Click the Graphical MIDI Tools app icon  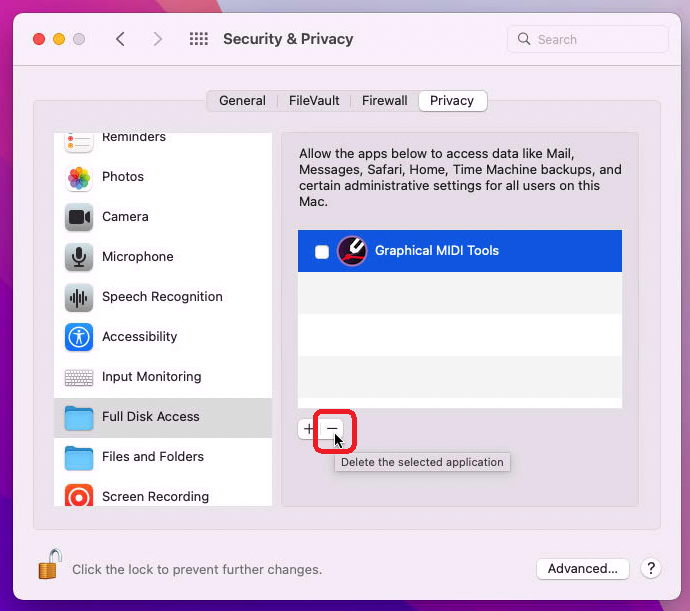352,251
